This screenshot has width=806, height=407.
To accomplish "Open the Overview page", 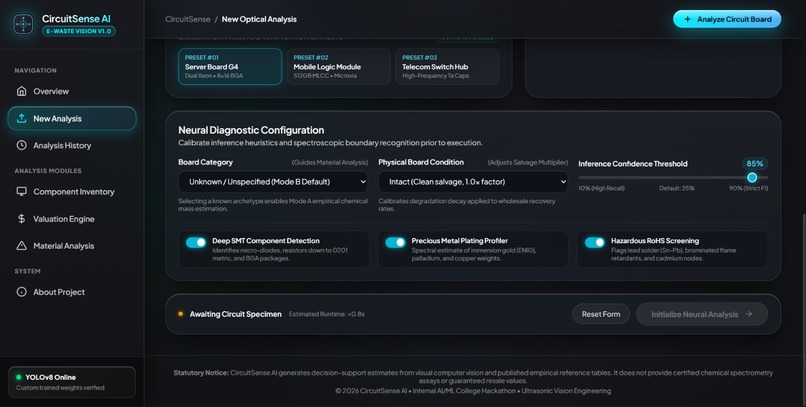I will [x=72, y=91].
